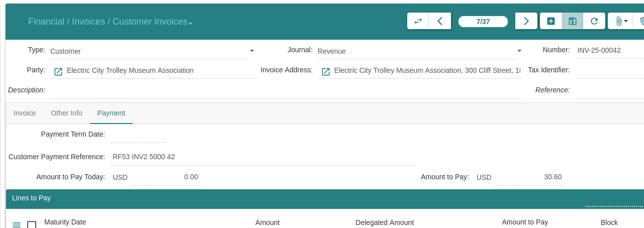
Task: Go to the next record
Action: pyautogui.click(x=526, y=21)
